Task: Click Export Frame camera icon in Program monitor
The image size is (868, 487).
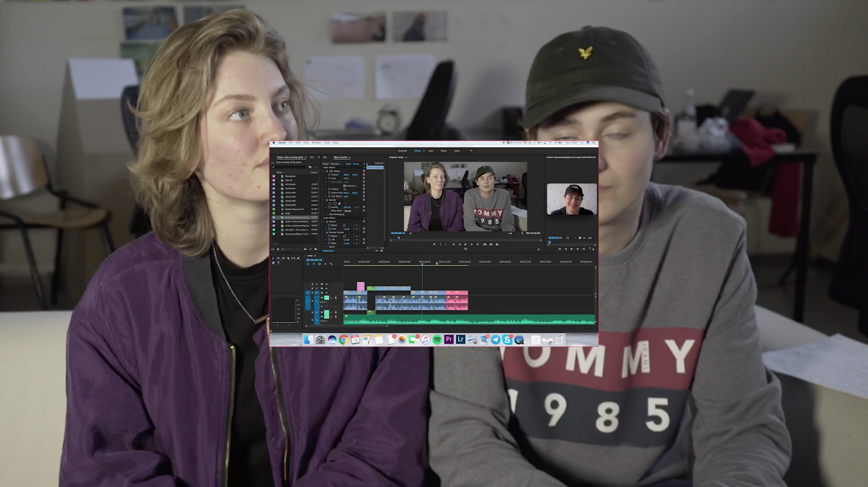Action: pos(497,245)
